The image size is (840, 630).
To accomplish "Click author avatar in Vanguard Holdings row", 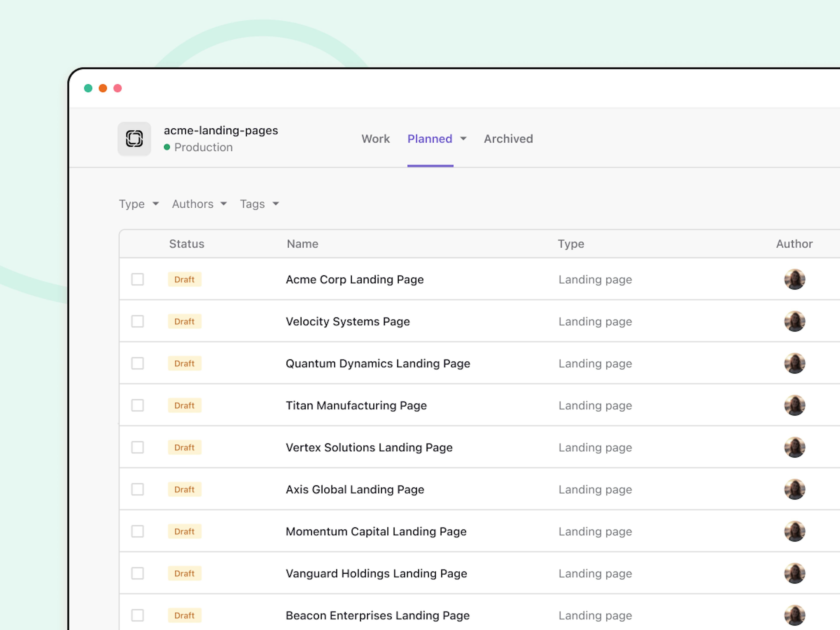I will (794, 573).
